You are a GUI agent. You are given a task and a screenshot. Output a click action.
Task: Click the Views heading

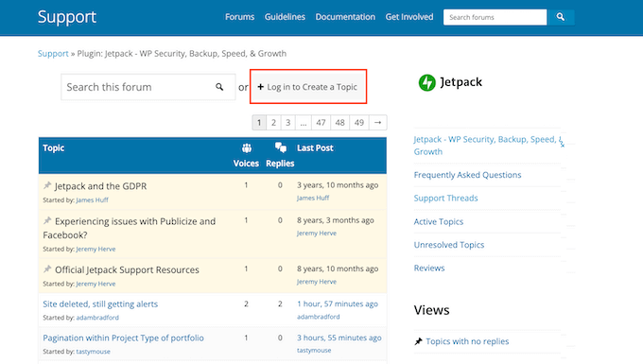pyautogui.click(x=431, y=310)
